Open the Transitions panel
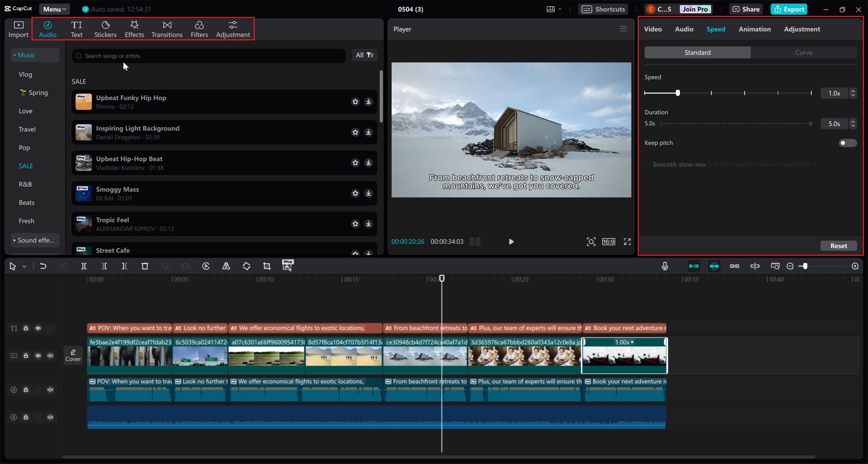 [x=167, y=28]
